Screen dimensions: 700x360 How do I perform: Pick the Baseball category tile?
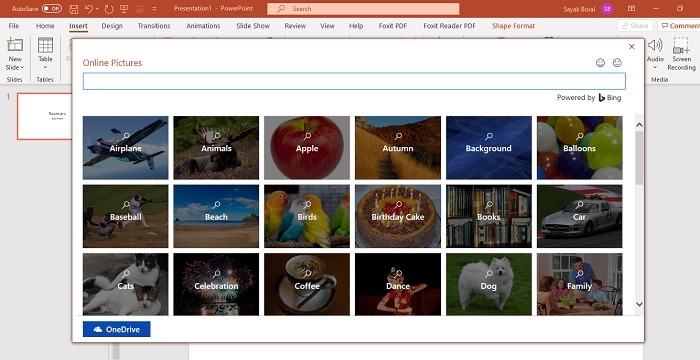point(125,216)
